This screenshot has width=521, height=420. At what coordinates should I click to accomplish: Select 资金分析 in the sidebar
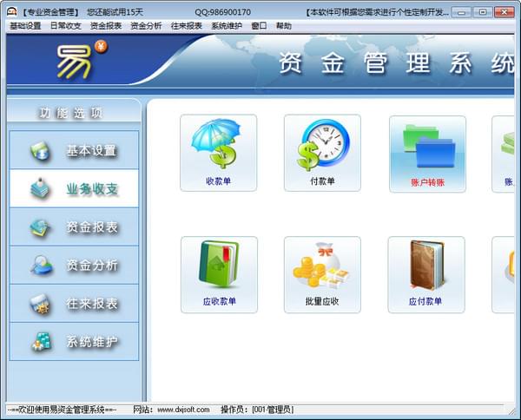(x=74, y=265)
